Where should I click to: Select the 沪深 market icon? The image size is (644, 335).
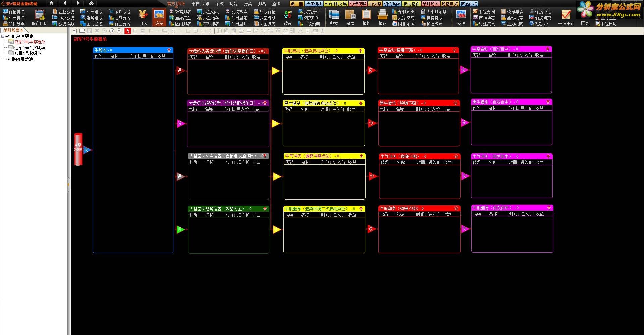(x=159, y=17)
